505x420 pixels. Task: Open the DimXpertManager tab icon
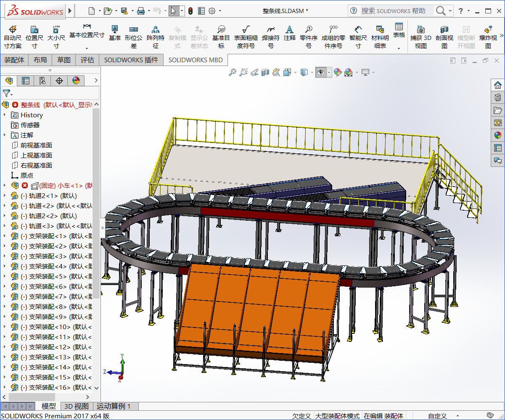(x=59, y=80)
